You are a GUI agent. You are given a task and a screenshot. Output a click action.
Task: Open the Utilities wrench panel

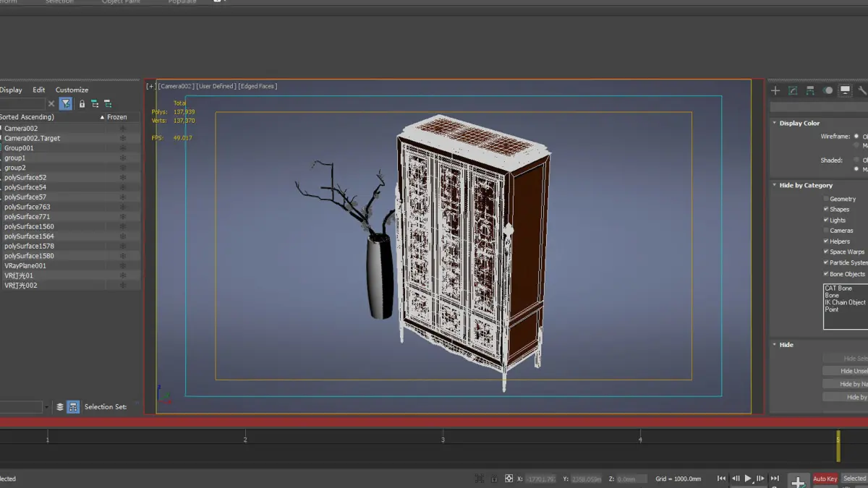[x=862, y=90]
